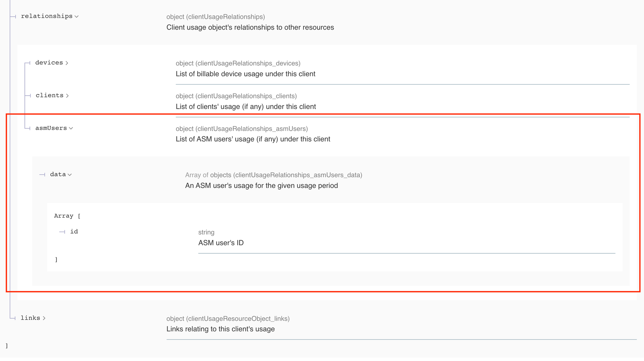The width and height of the screenshot is (644, 361).
Task: Click the down chevron beside data
Action: click(x=69, y=175)
